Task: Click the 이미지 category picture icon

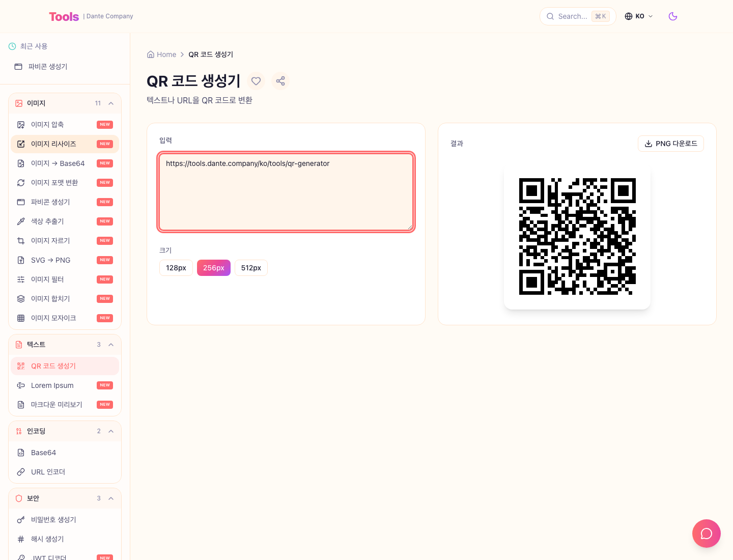Action: 19,103
